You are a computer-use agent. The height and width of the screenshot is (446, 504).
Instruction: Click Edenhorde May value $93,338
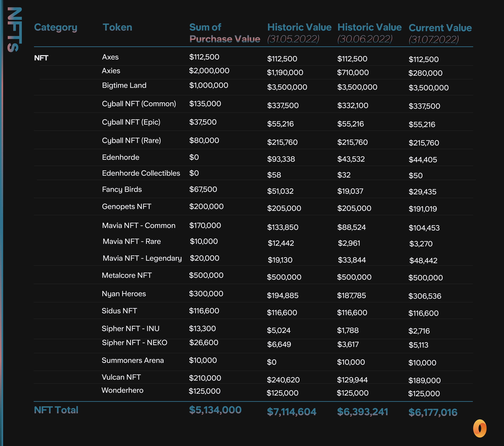pyautogui.click(x=281, y=159)
